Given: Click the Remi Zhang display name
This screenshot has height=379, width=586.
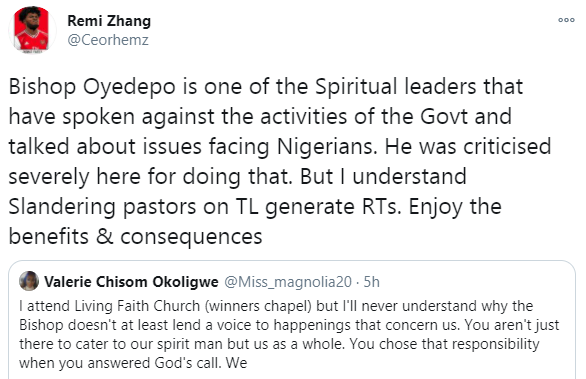Looking at the screenshot, I should point(109,21).
